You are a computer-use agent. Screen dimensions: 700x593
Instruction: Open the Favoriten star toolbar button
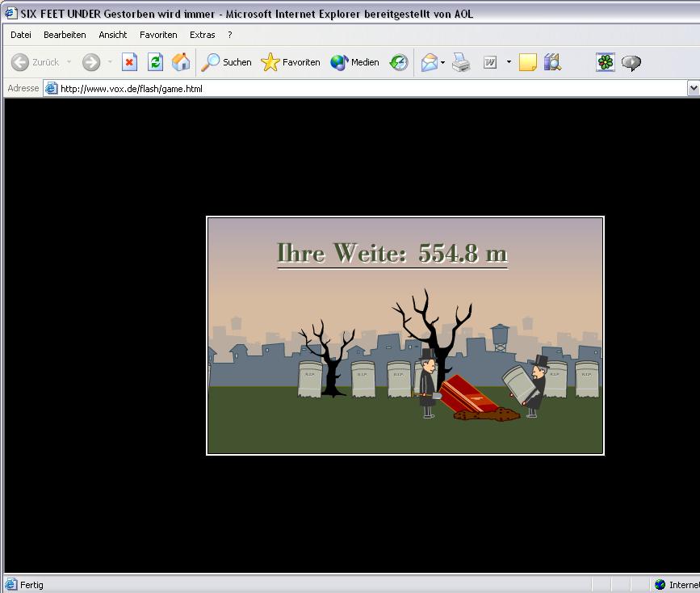click(291, 62)
